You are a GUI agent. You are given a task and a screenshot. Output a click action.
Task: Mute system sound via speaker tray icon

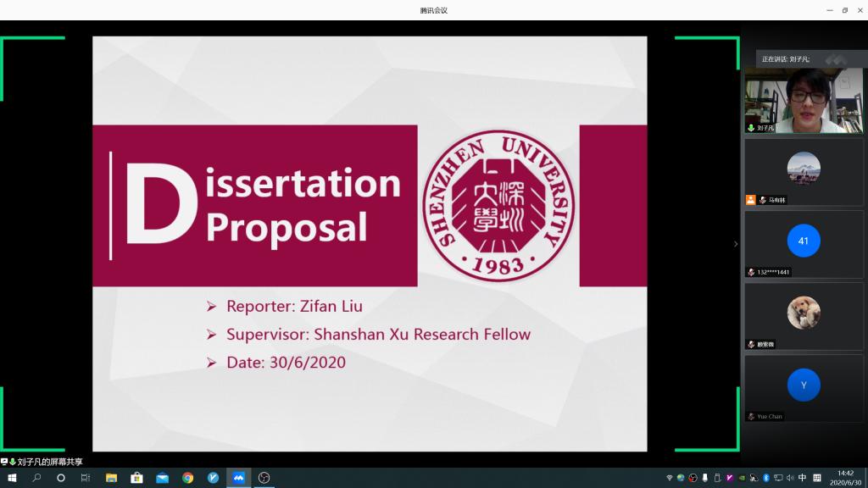click(x=790, y=478)
